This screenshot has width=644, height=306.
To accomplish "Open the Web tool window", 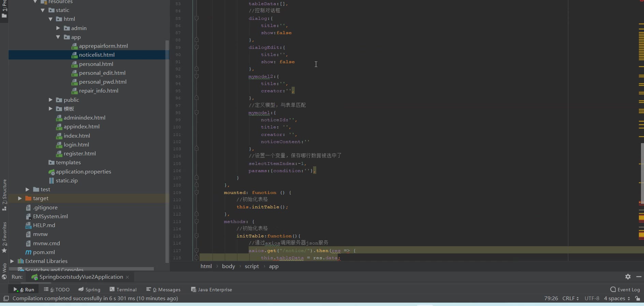I will point(4,270).
